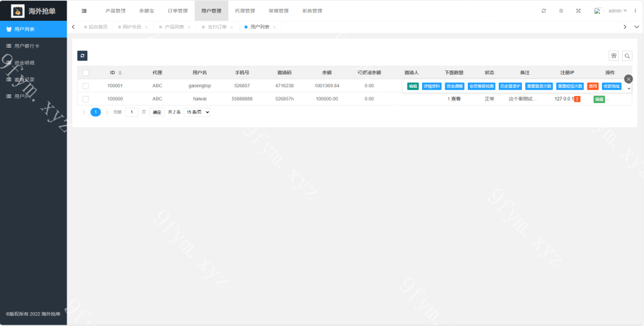
Task: Toggle the sidebar collapse icon
Action: (x=84, y=11)
